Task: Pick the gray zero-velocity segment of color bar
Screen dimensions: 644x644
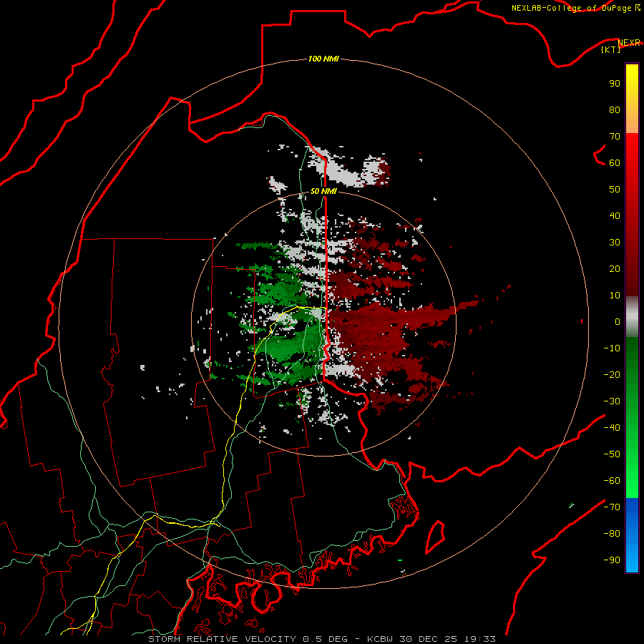Action: (632, 317)
